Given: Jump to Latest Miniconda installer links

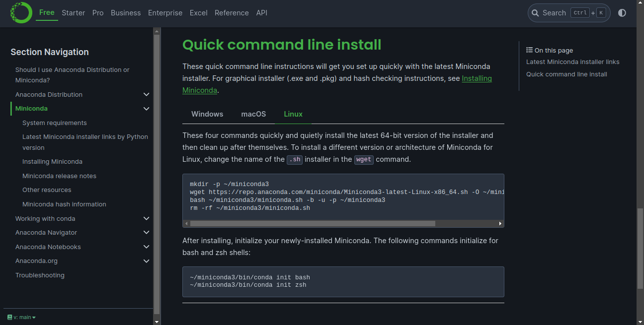Looking at the screenshot, I should tap(572, 62).
